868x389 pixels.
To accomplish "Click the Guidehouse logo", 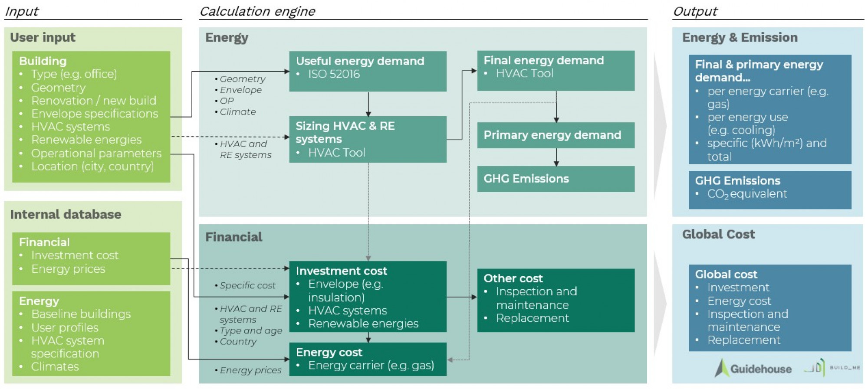I will [753, 368].
